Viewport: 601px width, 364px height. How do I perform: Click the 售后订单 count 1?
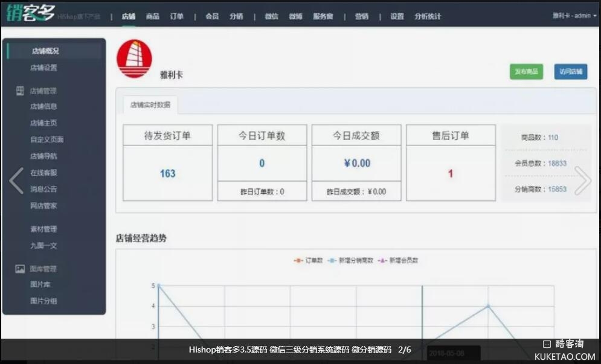tap(451, 174)
